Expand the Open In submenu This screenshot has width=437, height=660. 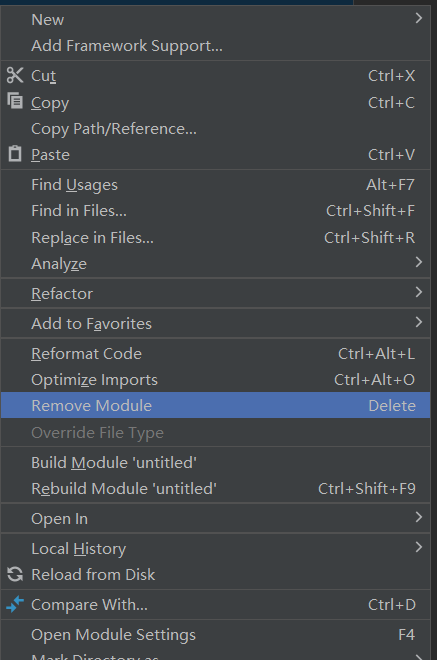(418, 517)
